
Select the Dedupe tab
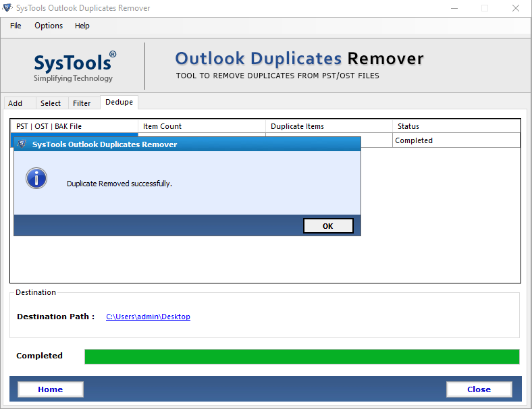pyautogui.click(x=119, y=102)
